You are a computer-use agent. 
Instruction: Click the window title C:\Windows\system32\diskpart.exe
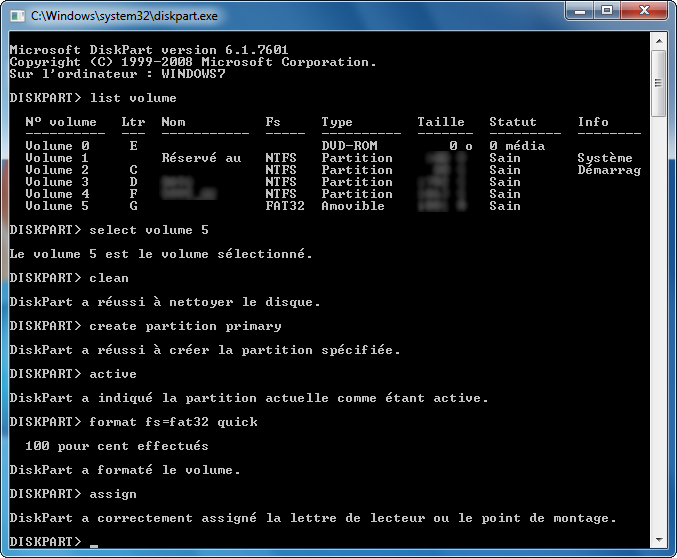124,16
